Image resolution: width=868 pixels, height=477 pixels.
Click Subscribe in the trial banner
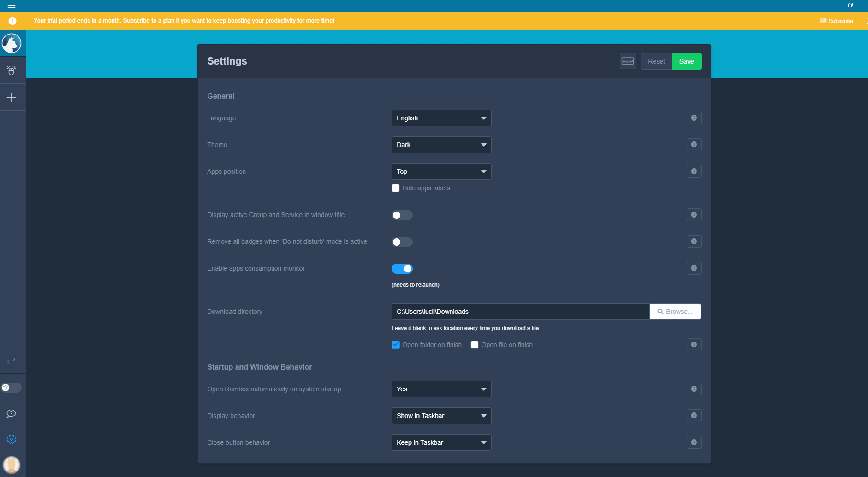coord(837,21)
